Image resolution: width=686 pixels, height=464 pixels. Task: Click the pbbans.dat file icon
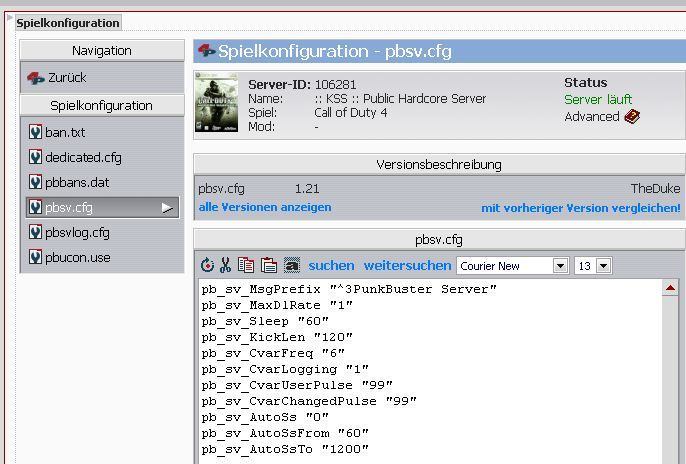point(35,182)
